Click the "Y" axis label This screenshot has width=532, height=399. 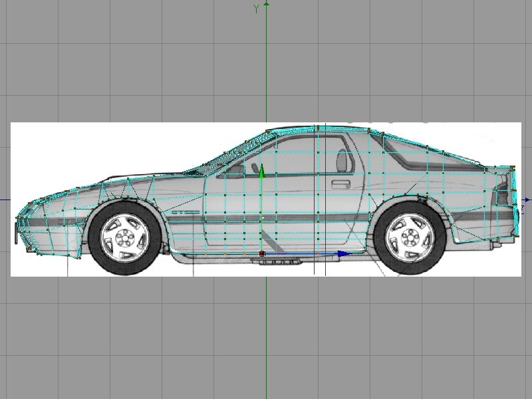256,9
